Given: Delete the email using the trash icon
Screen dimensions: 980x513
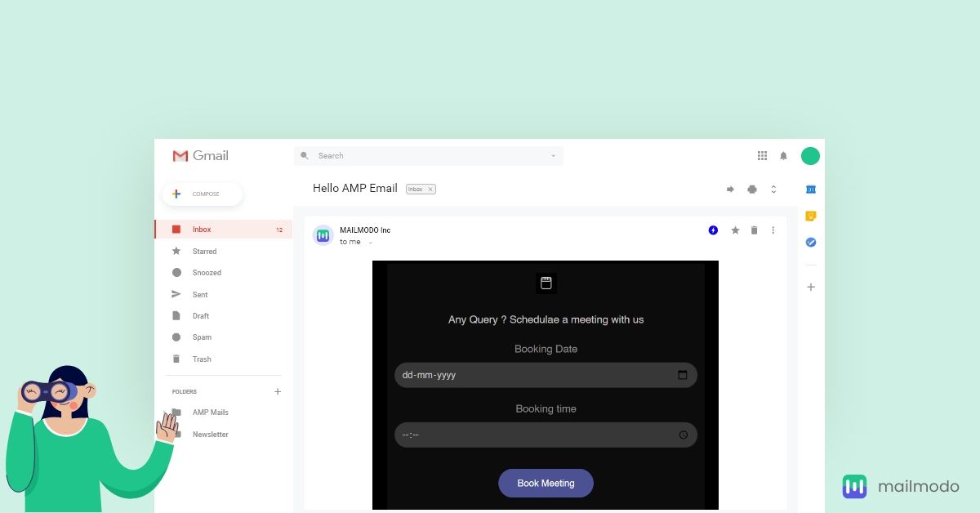Looking at the screenshot, I should 753,230.
